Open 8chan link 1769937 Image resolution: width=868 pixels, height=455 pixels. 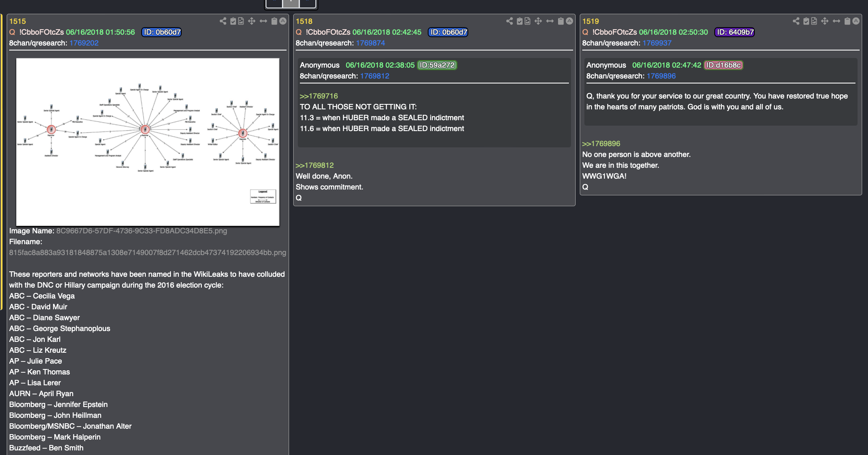657,43
